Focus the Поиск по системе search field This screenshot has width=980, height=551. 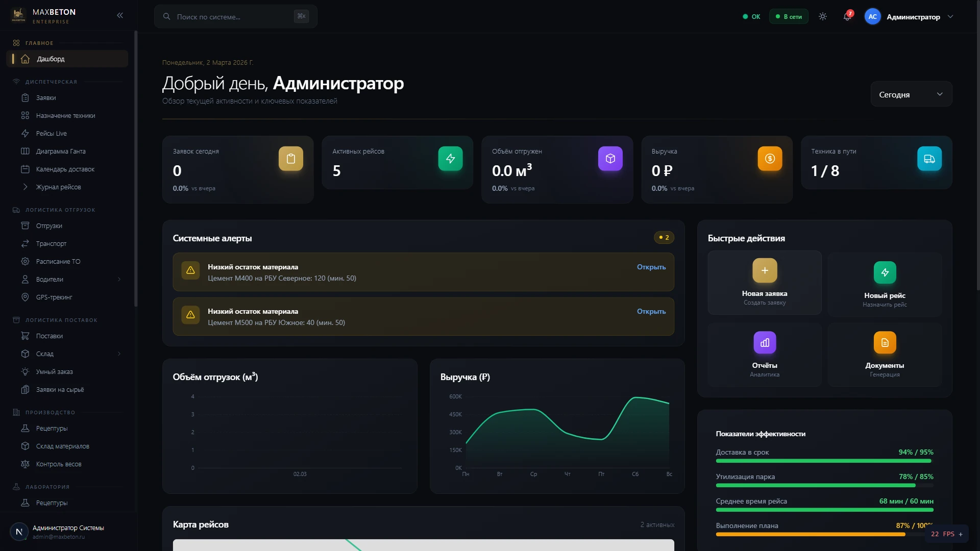(236, 16)
